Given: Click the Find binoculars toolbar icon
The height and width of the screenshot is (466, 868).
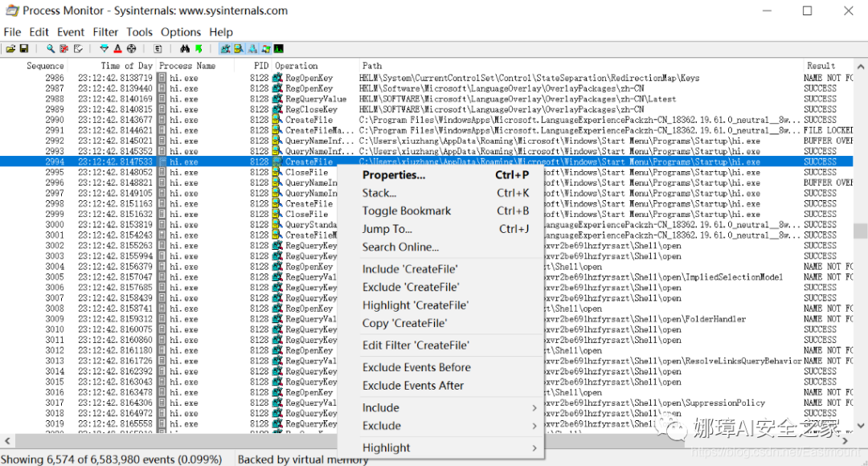Looking at the screenshot, I should 185,49.
